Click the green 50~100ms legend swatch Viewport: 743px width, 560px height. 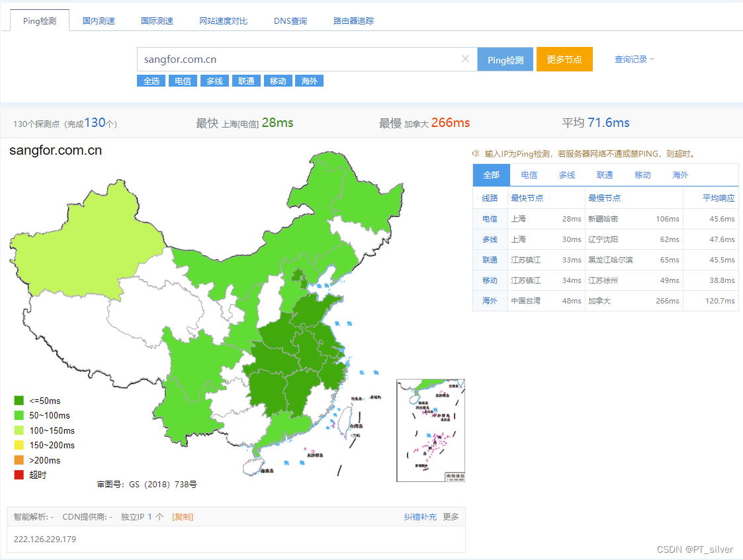point(19,415)
